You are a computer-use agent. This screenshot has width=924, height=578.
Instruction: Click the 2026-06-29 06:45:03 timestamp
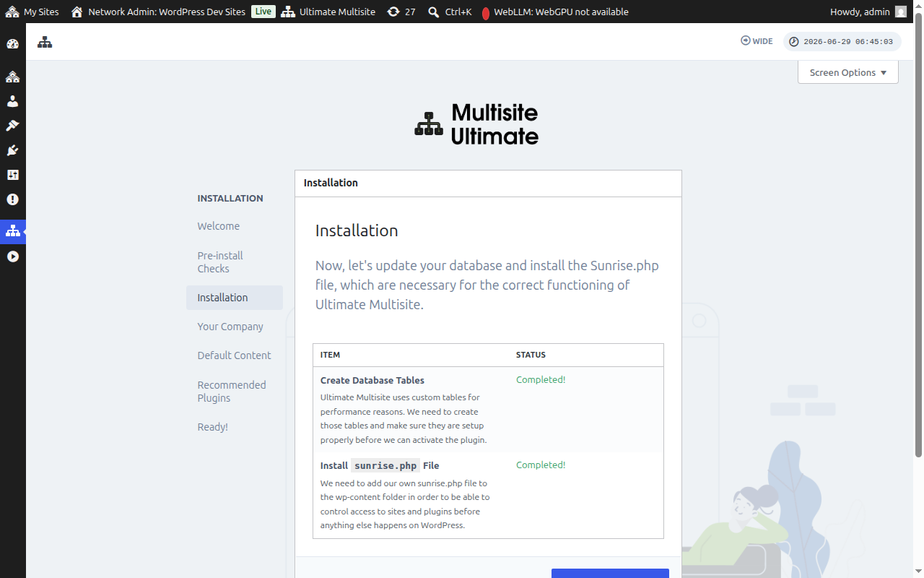click(x=848, y=42)
